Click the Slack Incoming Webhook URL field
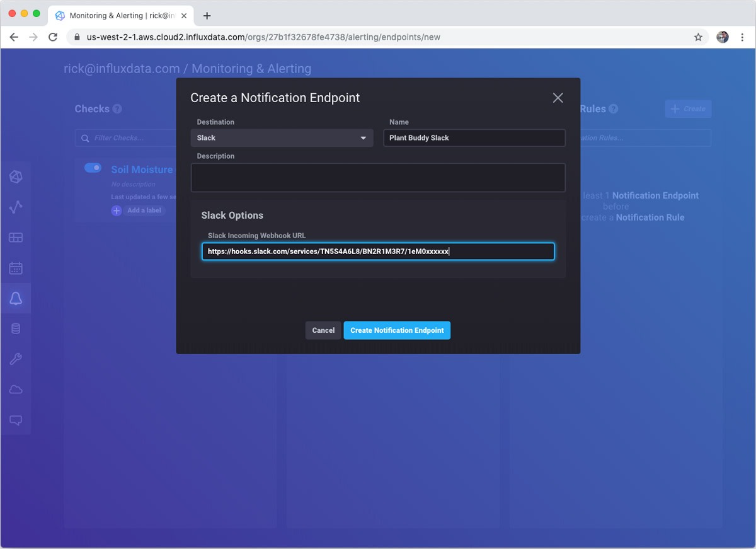 [378, 251]
